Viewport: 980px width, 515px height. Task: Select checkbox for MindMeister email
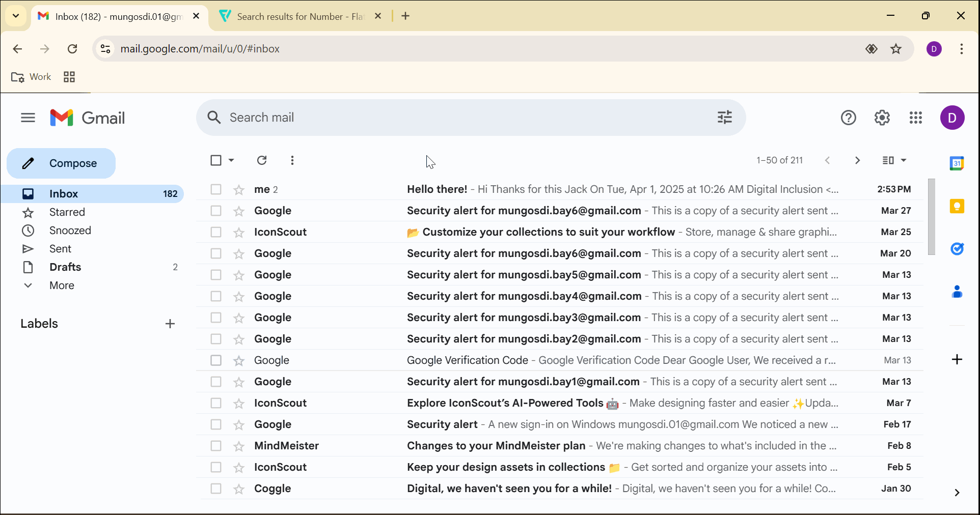tap(216, 446)
